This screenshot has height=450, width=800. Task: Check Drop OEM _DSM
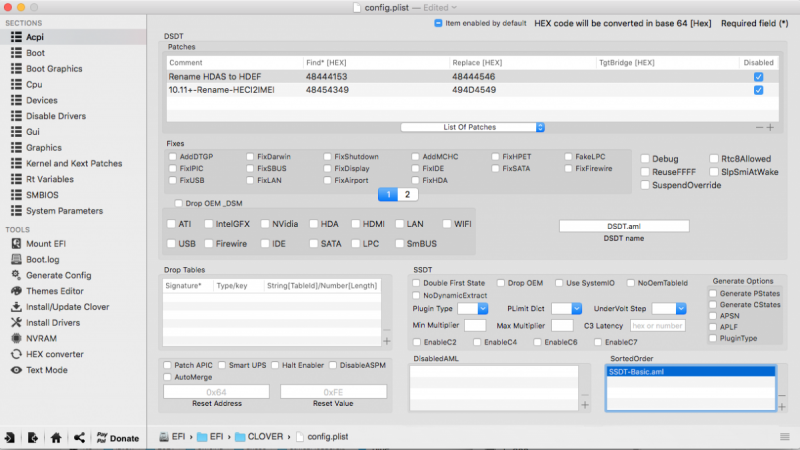(x=179, y=203)
